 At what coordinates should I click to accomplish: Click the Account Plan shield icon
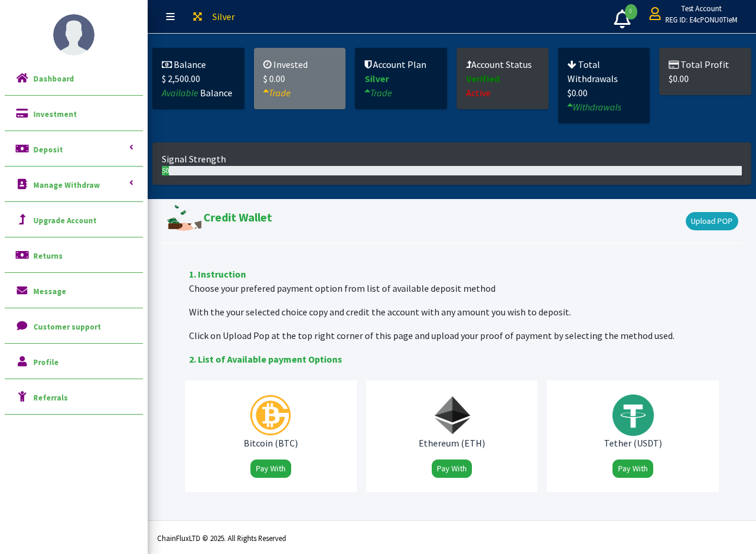[368, 64]
